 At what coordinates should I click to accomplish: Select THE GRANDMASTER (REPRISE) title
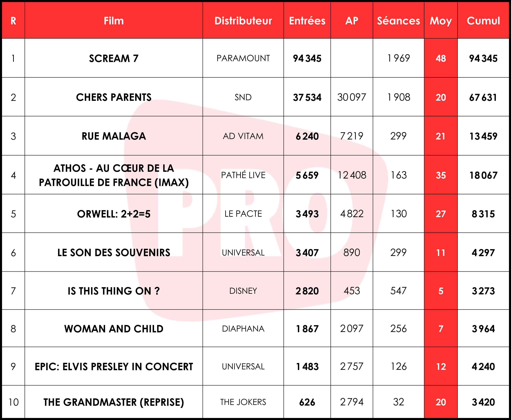[114, 402]
